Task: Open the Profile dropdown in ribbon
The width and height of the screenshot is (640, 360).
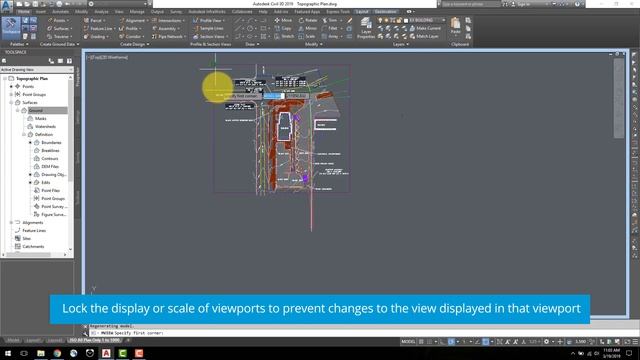Action: click(x=130, y=29)
